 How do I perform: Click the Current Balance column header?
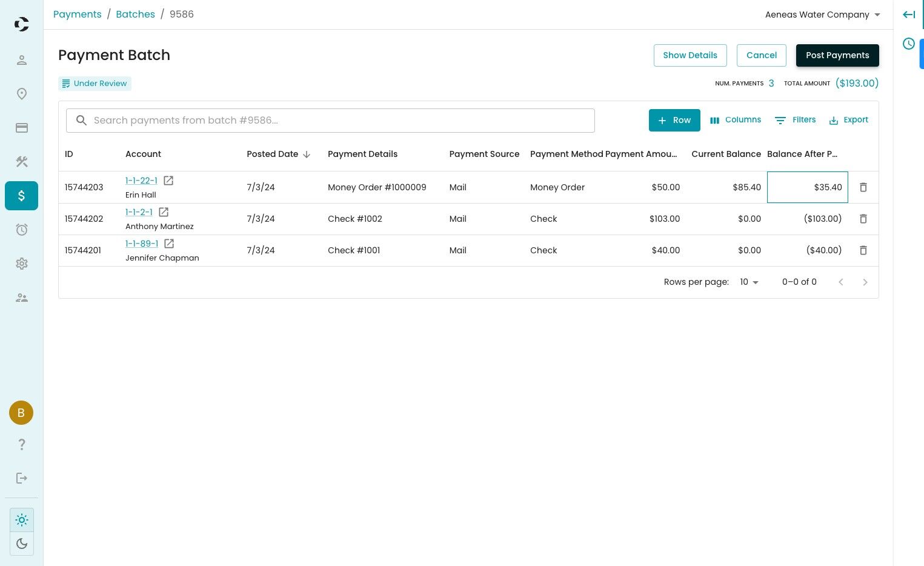[x=726, y=154]
